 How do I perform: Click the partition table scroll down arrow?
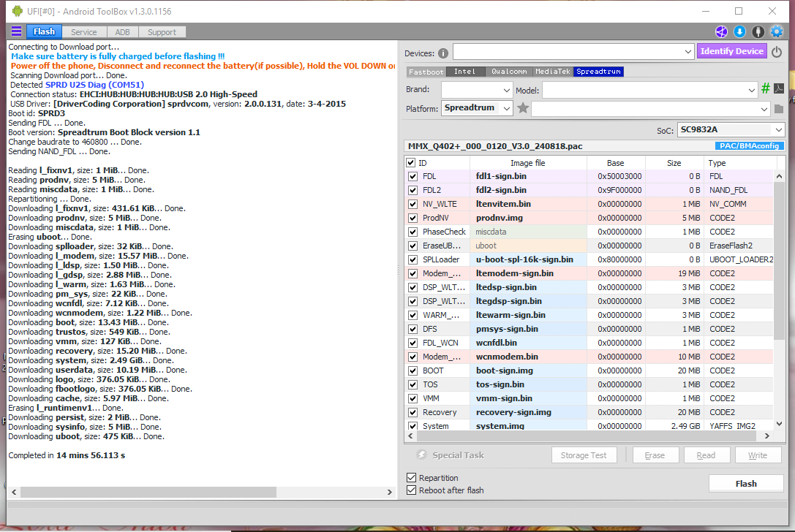coord(780,424)
